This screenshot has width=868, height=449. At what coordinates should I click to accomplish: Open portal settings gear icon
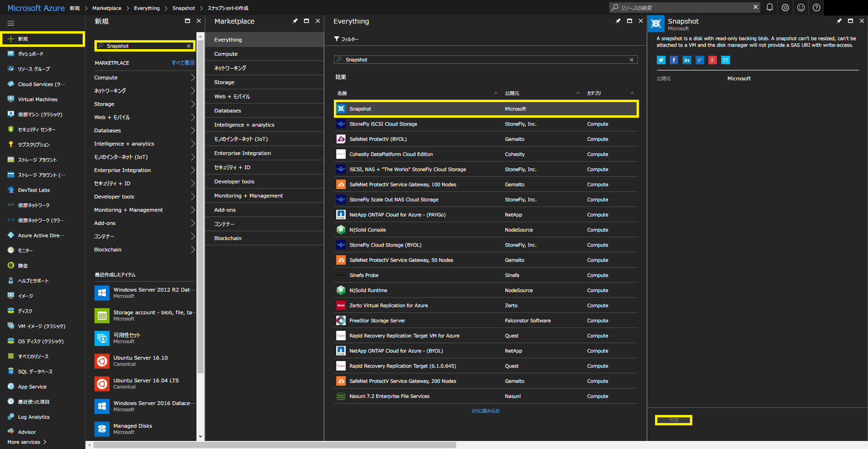click(x=785, y=8)
